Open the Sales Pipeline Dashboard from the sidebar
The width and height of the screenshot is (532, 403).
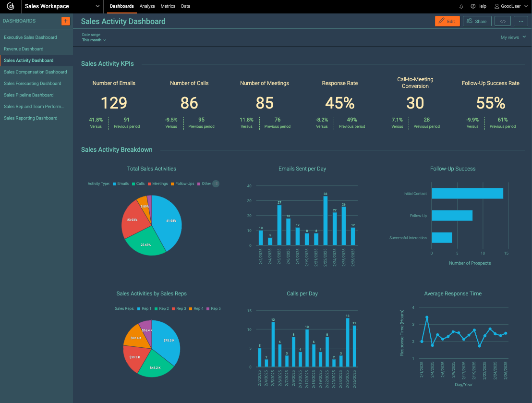click(28, 95)
